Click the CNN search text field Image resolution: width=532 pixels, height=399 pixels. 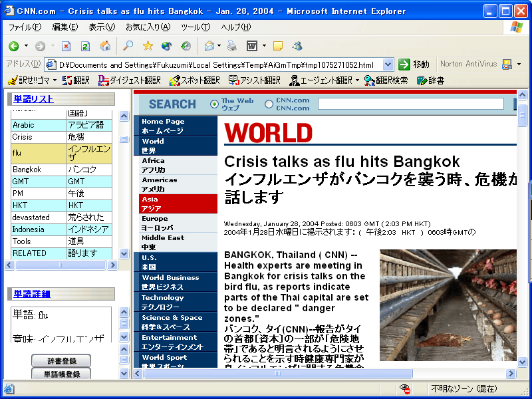(410, 104)
